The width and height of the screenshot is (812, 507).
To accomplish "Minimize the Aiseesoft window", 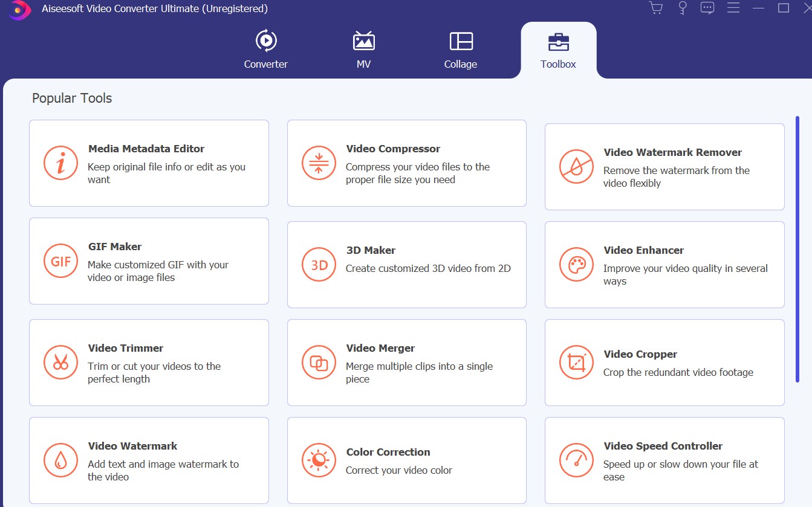I will 759,8.
